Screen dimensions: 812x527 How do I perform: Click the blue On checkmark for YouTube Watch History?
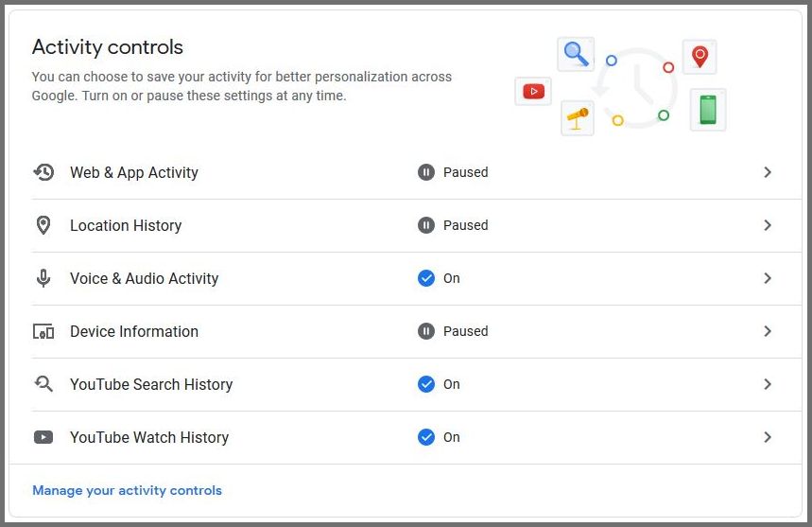coord(426,437)
